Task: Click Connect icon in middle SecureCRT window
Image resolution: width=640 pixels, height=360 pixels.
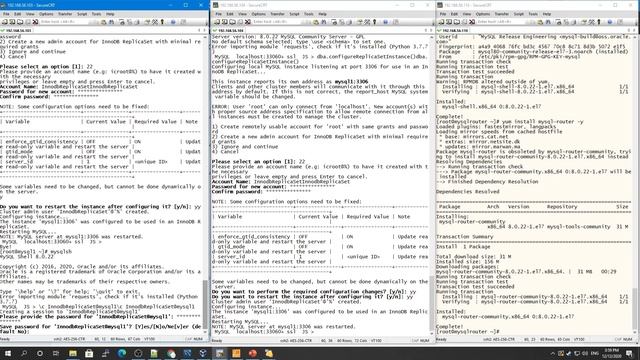Action: (217, 22)
